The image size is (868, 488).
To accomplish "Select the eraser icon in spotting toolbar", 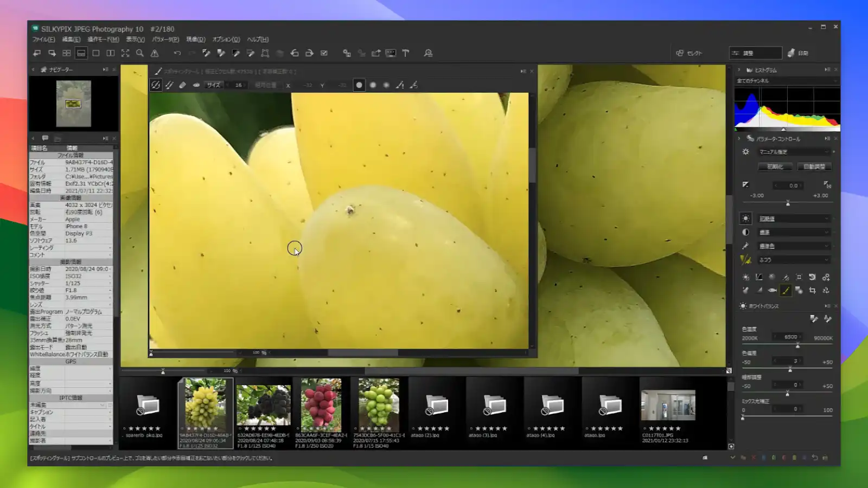I will click(x=183, y=85).
